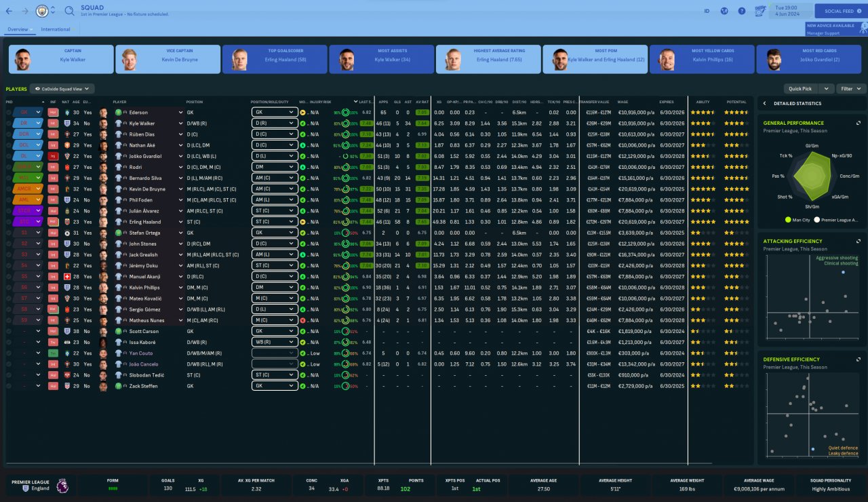
Task: Switch to the International tab
Action: (x=56, y=29)
